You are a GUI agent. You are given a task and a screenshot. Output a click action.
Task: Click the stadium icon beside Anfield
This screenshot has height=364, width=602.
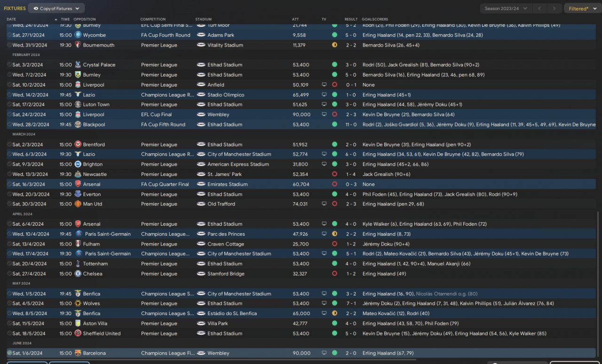click(201, 85)
